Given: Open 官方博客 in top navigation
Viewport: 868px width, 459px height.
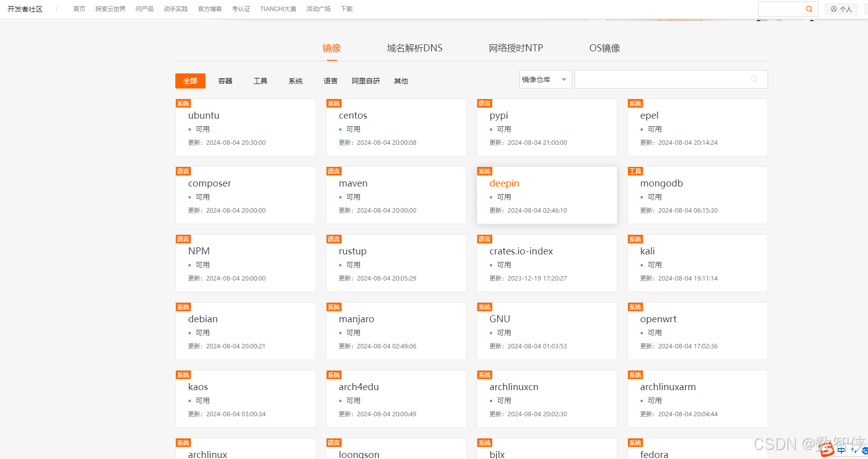Looking at the screenshot, I should click(x=210, y=9).
